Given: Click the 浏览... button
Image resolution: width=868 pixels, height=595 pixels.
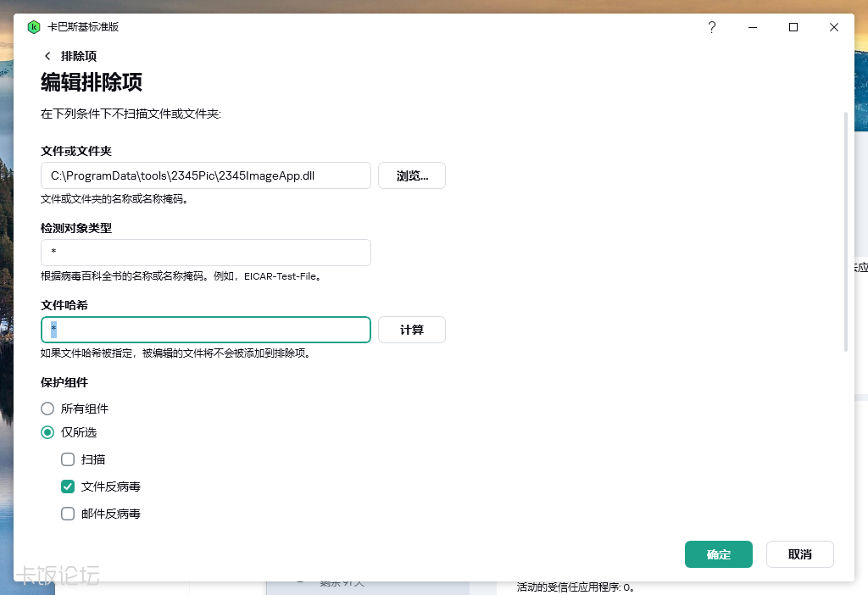Looking at the screenshot, I should pos(412,175).
